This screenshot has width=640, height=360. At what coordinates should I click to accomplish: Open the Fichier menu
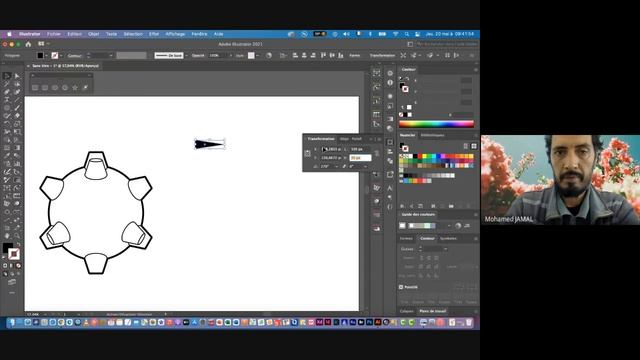click(x=53, y=34)
